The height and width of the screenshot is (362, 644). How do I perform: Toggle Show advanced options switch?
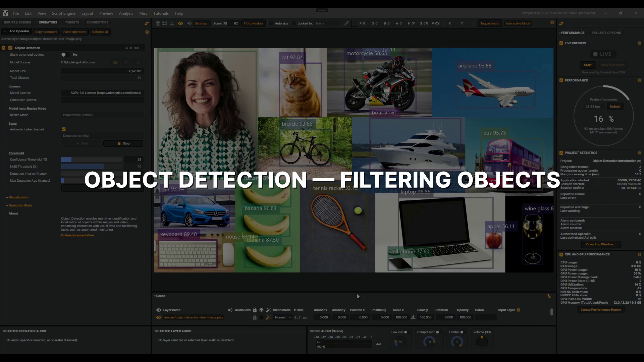click(65, 55)
